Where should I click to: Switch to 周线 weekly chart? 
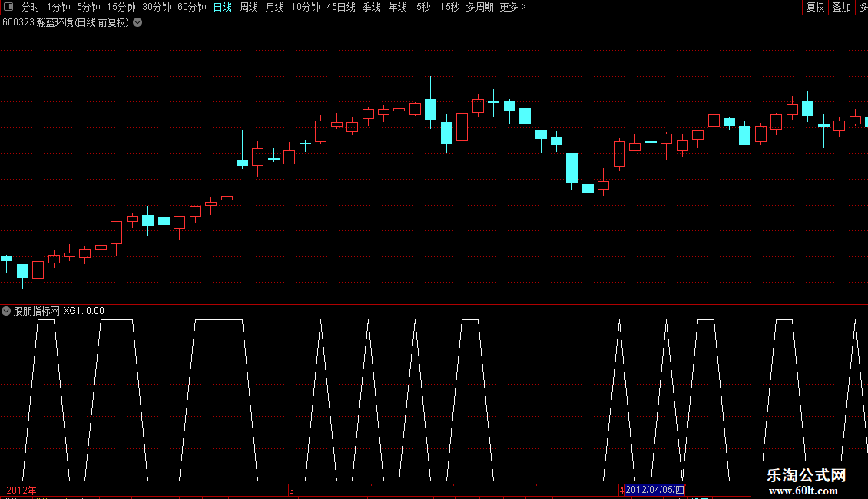[x=249, y=7]
